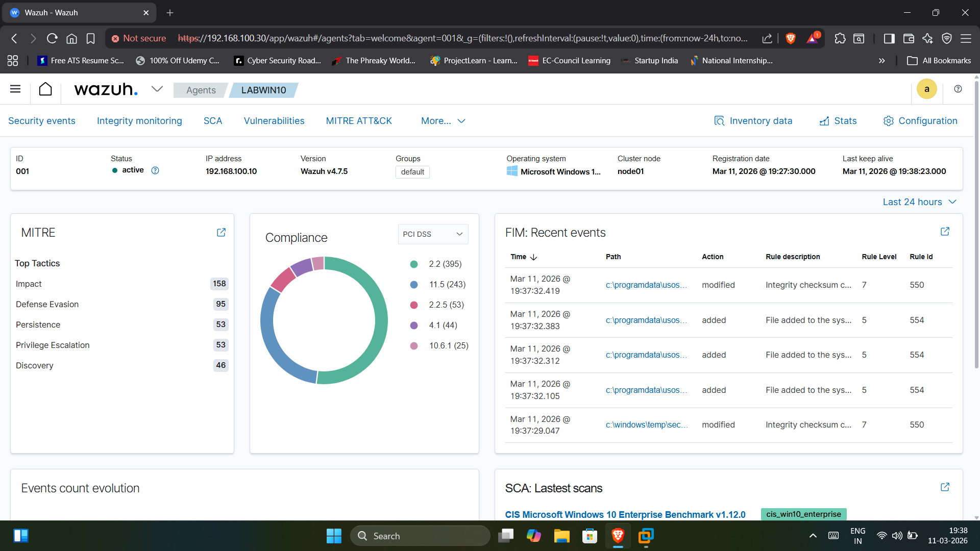The image size is (980, 551).
Task: Open Microsoft Store from taskbar
Action: click(x=590, y=536)
